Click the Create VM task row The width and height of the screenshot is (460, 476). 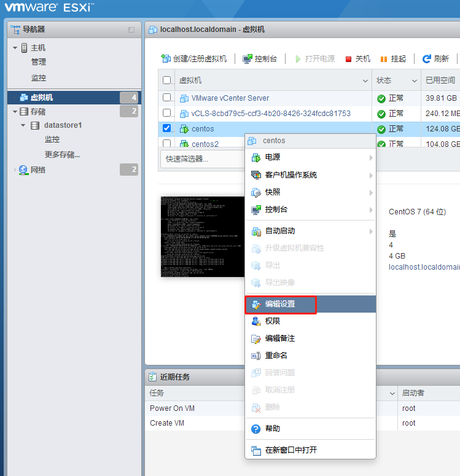[194, 423]
